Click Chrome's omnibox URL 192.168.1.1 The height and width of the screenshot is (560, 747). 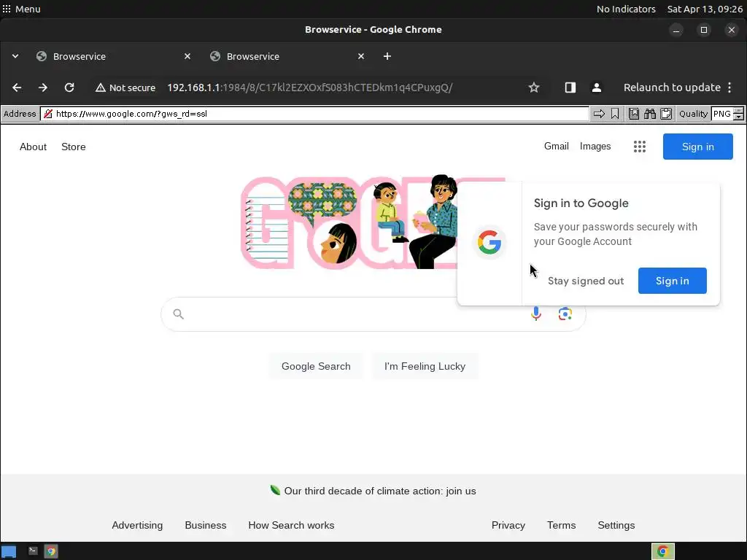309,87
